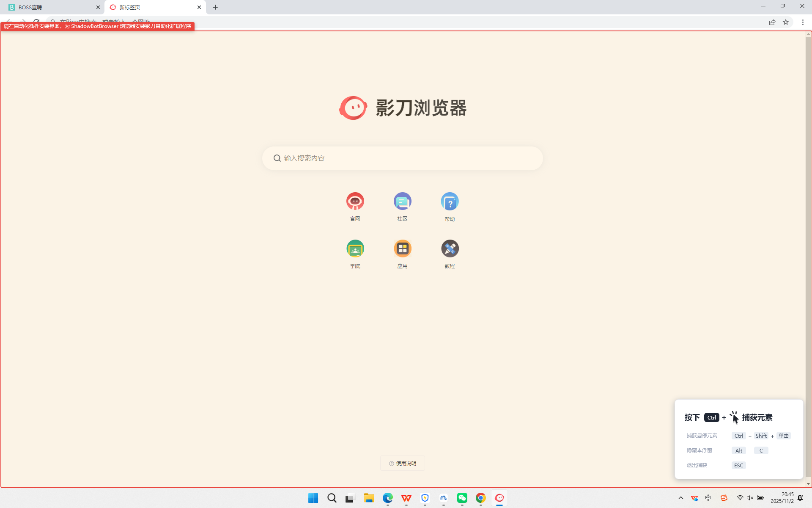The width and height of the screenshot is (812, 508).
Task: Open the blue lightning-shield app on taskbar
Action: pyautogui.click(x=425, y=498)
